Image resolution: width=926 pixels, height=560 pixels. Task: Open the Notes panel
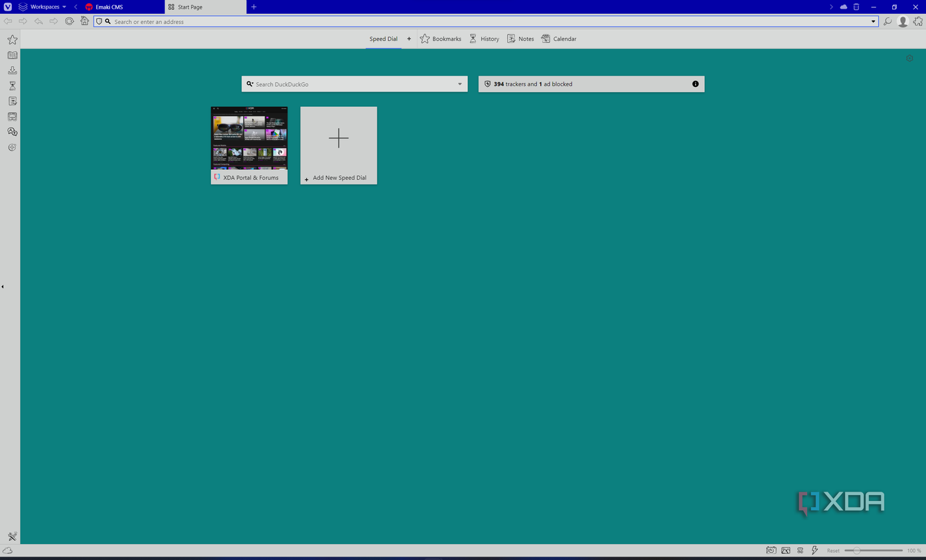tap(12, 101)
